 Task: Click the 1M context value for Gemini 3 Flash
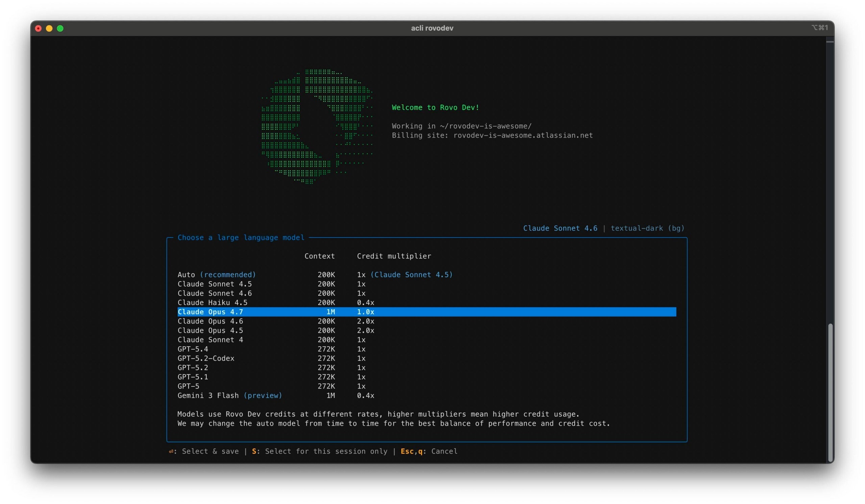330,395
